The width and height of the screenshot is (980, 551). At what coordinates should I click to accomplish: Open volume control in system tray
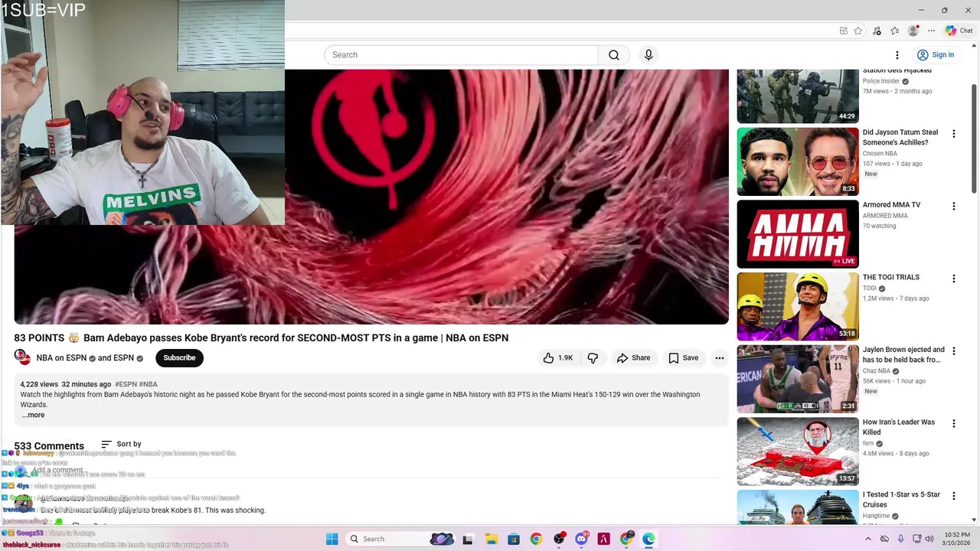click(x=930, y=539)
